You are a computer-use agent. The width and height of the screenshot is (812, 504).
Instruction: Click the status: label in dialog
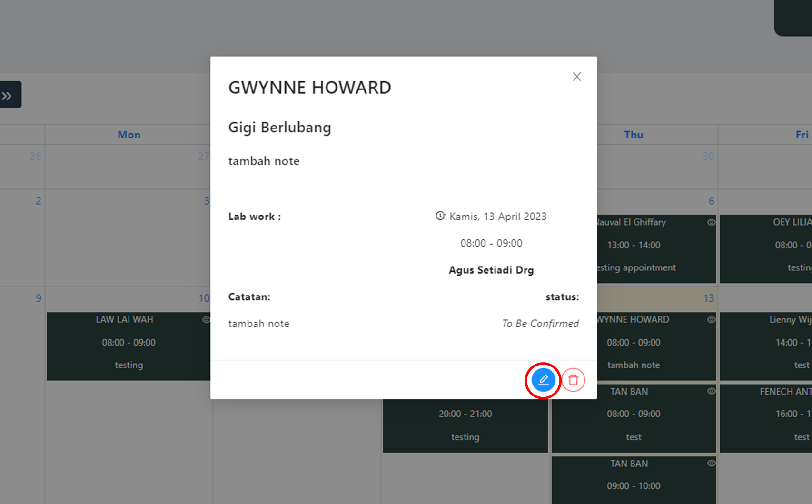(x=563, y=297)
